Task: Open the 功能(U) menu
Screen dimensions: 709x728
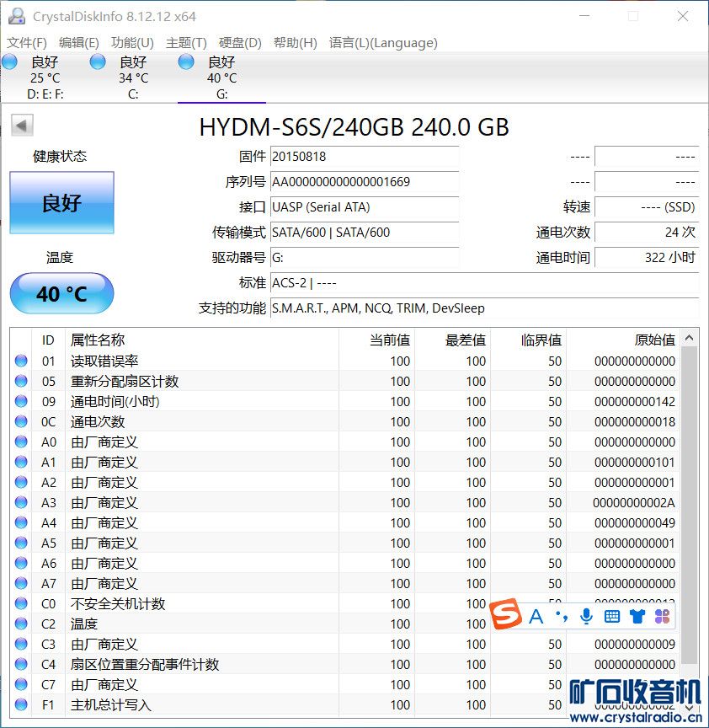Action: [x=132, y=43]
